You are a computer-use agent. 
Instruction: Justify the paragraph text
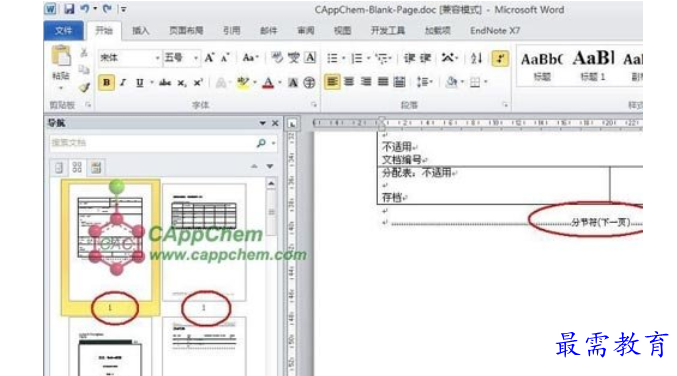(383, 82)
